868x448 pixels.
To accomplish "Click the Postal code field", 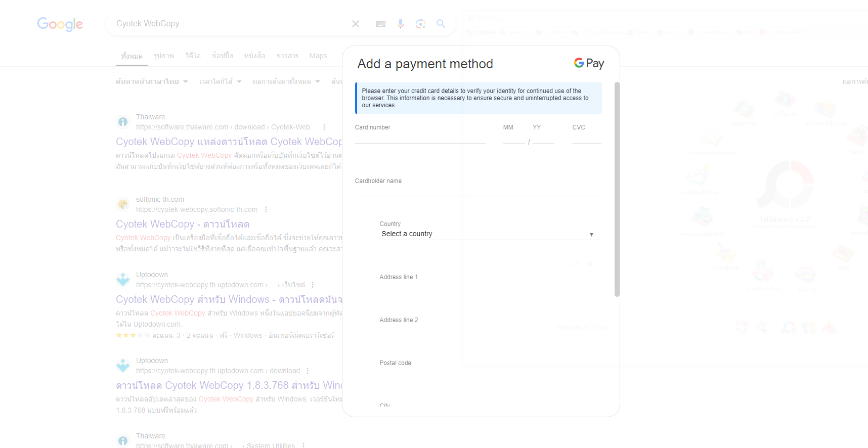I will pyautogui.click(x=490, y=373).
